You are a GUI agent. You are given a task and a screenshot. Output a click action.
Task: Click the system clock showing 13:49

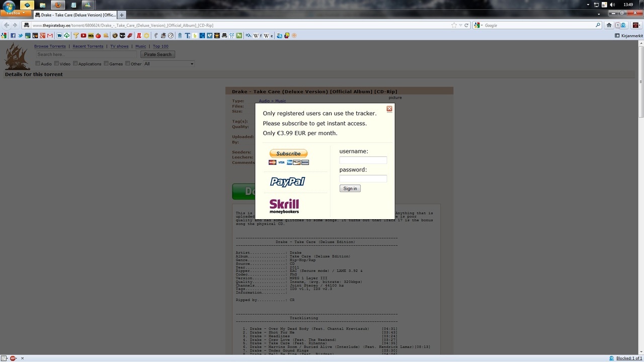[628, 5]
